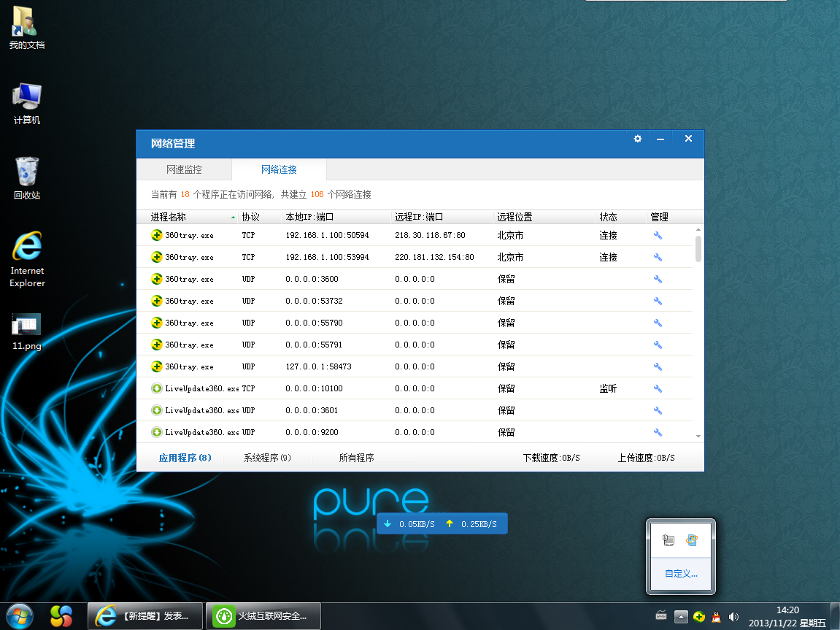Image resolution: width=840 pixels, height=630 pixels.
Task: Filter by 应用程序 (8)
Action: (185, 458)
